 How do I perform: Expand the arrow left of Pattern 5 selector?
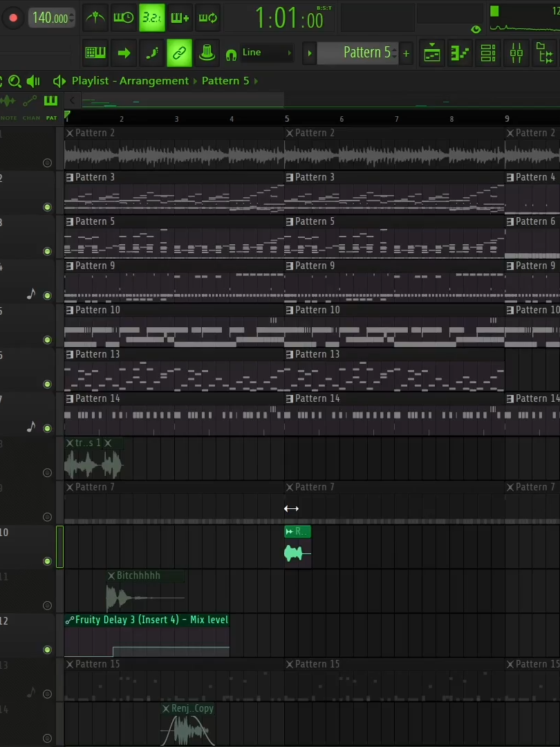click(x=310, y=53)
